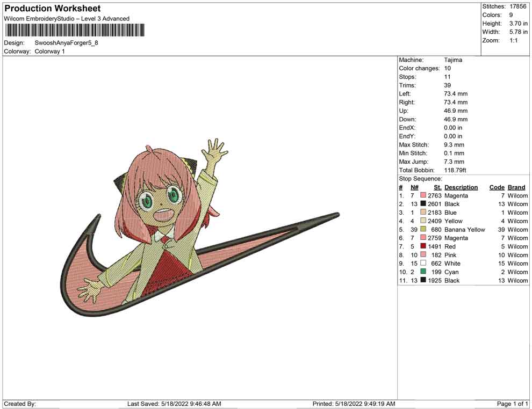Image resolution: width=532 pixels, height=409 pixels.
Task: Click the 'Stop Sequence:' heading
Action: click(421, 179)
